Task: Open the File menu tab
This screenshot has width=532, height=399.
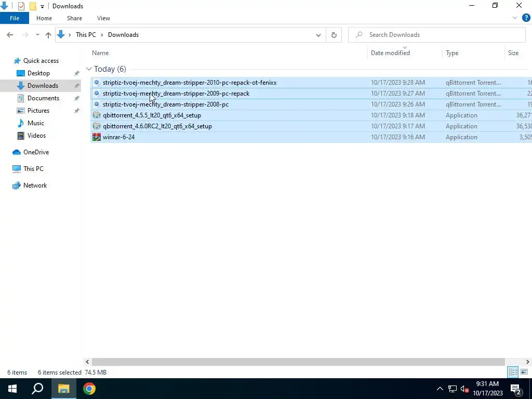Action: (x=14, y=18)
